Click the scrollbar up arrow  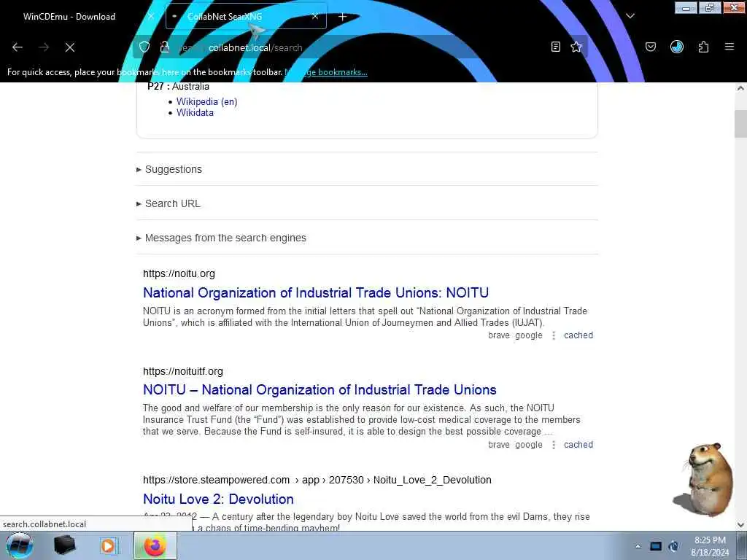(740, 88)
